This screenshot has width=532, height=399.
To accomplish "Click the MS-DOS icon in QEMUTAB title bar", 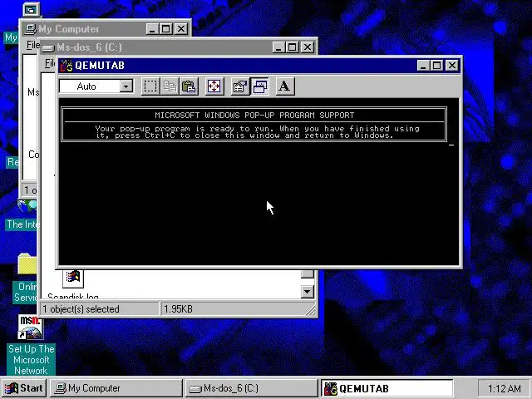I will click(x=66, y=66).
